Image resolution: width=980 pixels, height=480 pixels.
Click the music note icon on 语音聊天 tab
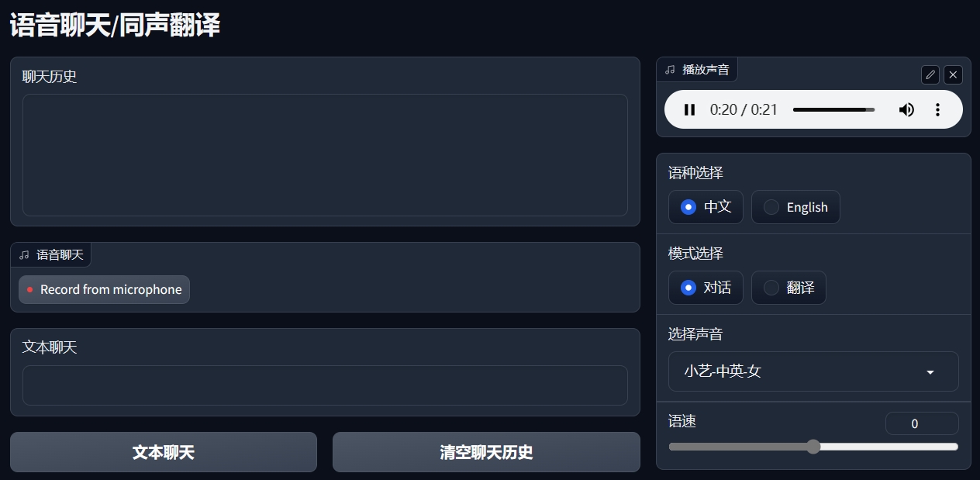[24, 254]
